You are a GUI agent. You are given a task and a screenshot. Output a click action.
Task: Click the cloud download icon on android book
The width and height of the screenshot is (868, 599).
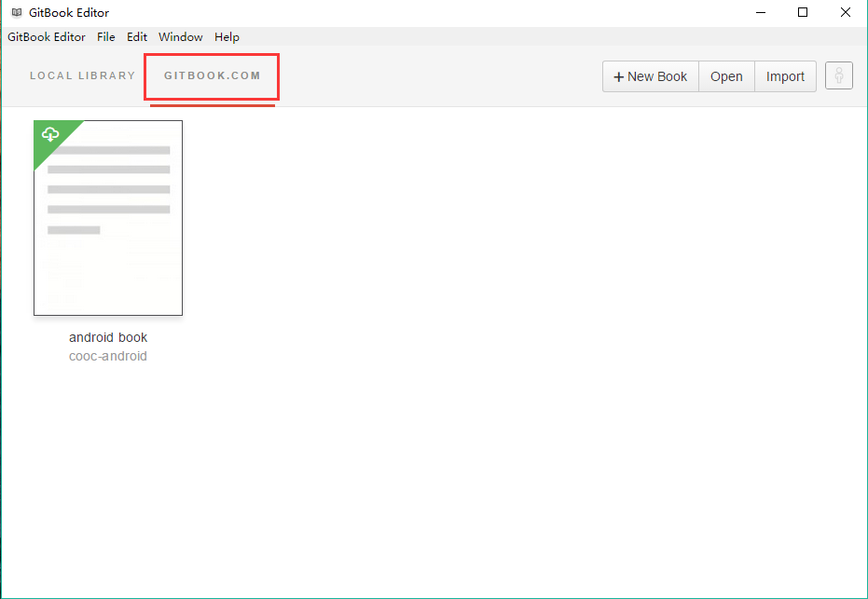tap(50, 134)
